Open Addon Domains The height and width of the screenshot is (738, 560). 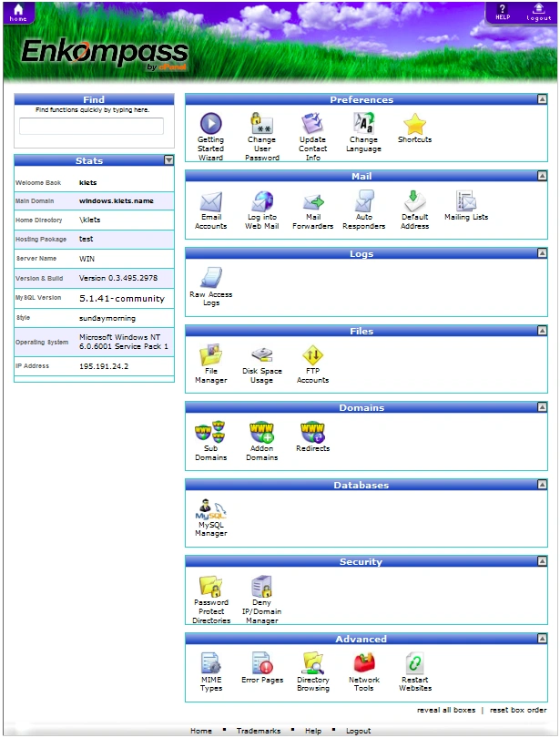tap(262, 441)
